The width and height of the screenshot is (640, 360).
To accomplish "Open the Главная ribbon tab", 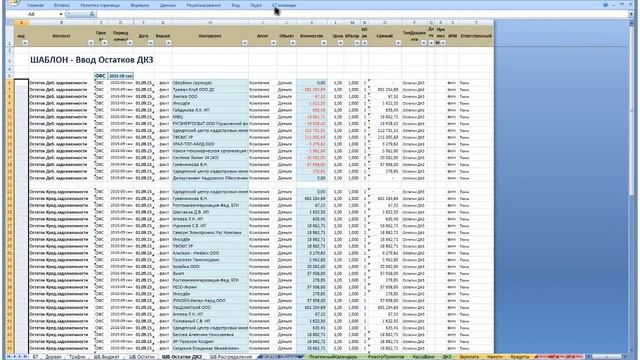I will [36, 5].
